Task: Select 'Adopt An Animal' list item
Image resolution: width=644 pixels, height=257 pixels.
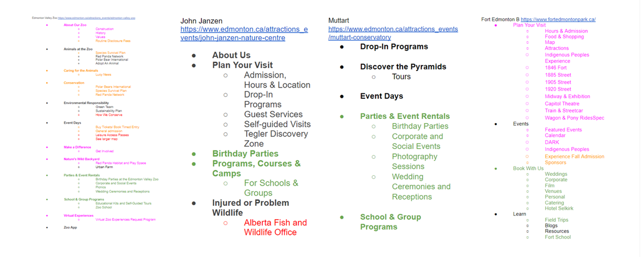Action: [107, 63]
